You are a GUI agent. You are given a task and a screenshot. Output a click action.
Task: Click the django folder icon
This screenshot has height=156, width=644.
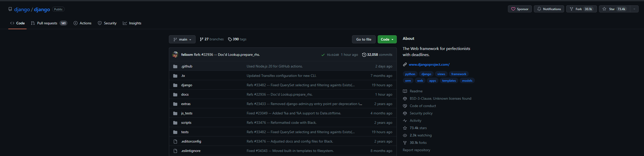pyautogui.click(x=175, y=85)
